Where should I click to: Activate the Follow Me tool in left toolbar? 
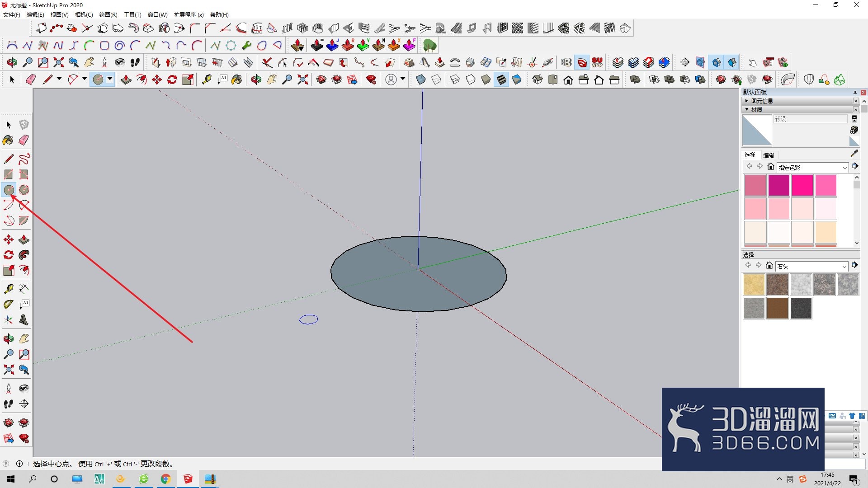pyautogui.click(x=24, y=255)
